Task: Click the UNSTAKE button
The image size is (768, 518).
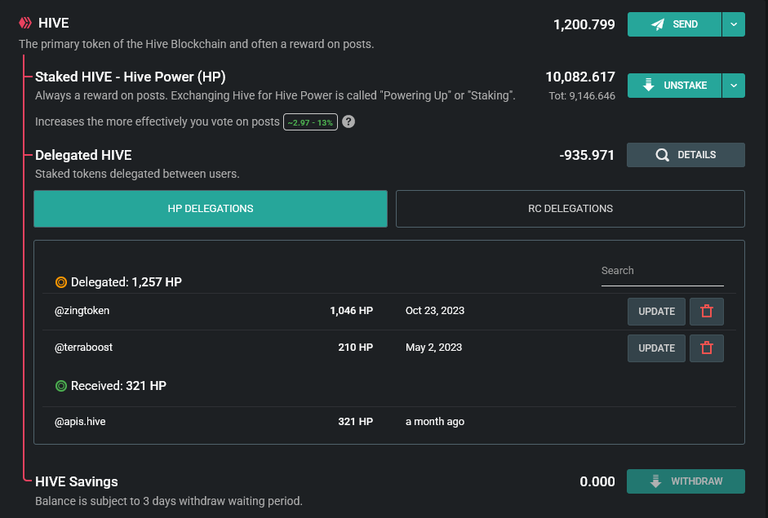Action: (674, 86)
